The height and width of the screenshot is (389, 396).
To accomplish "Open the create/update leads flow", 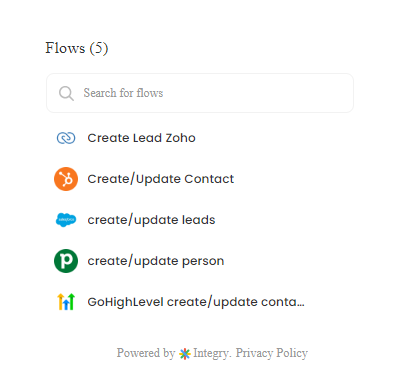I will coord(151,220).
